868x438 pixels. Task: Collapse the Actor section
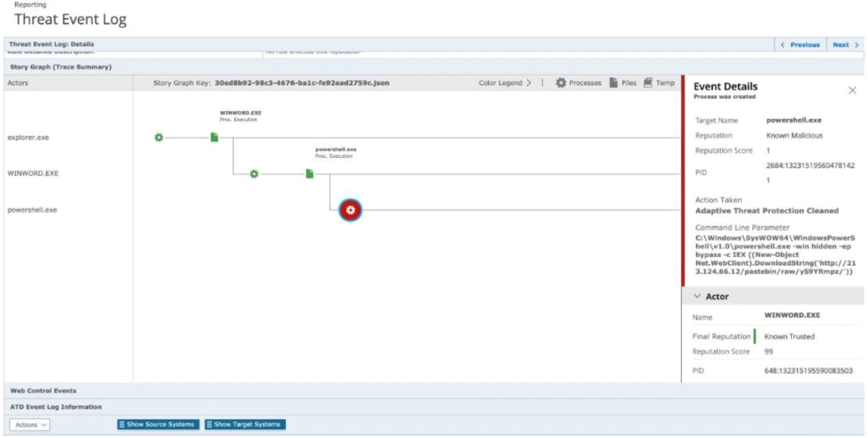697,297
